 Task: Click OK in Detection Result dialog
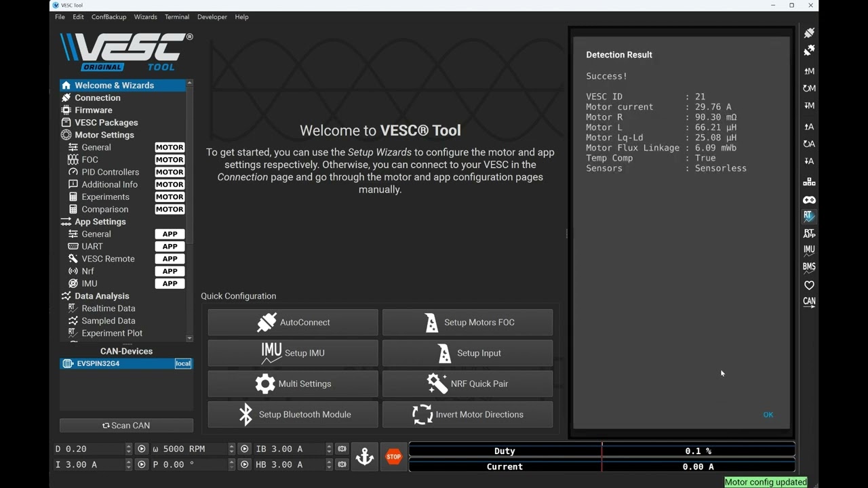(768, 415)
